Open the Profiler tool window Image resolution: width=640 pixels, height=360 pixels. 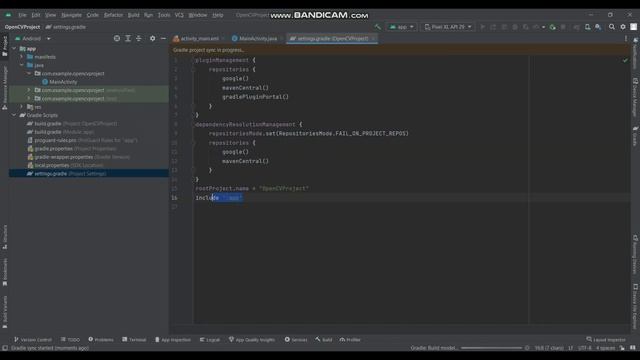tap(350, 340)
